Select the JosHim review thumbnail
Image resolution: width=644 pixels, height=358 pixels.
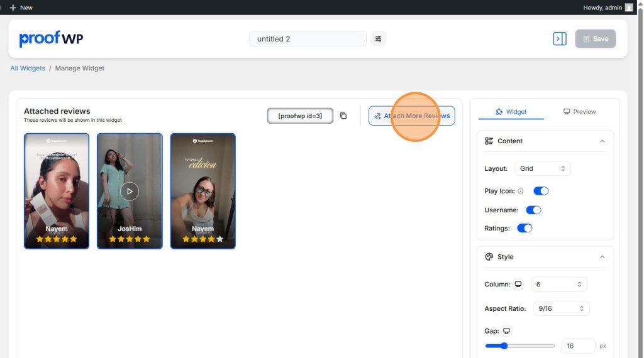[130, 191]
